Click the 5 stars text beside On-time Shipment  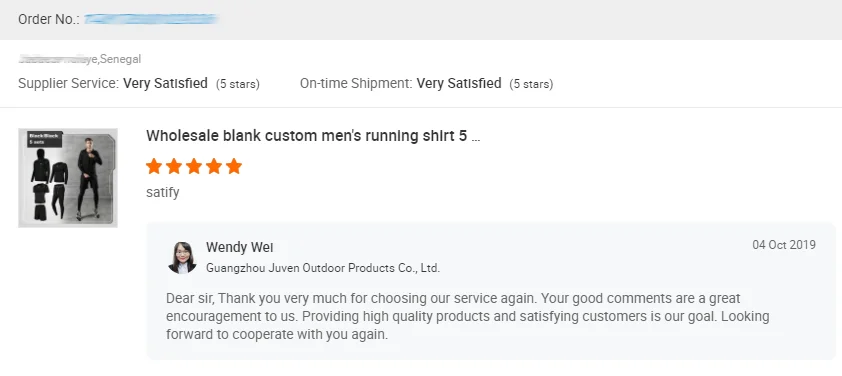click(532, 84)
